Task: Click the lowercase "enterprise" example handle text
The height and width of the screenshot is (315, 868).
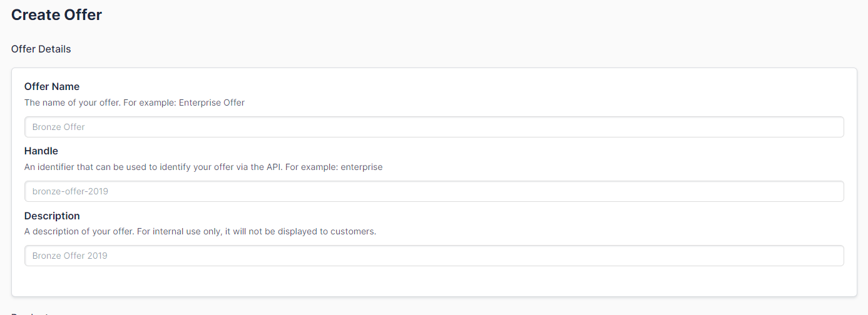Action: [x=361, y=167]
